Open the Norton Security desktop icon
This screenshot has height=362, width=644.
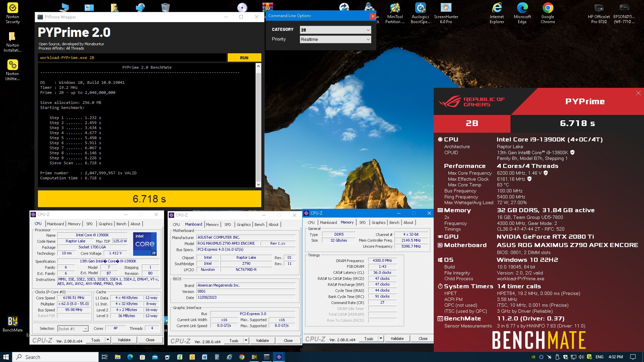pos(12,13)
